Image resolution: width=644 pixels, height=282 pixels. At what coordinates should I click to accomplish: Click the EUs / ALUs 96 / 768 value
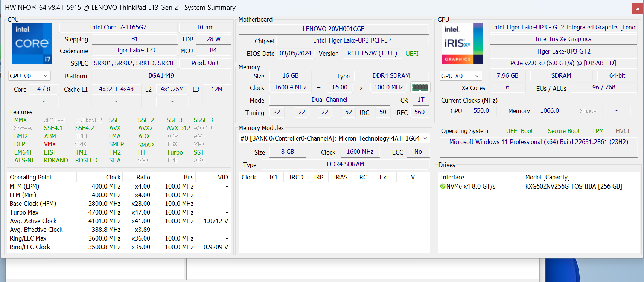(x=604, y=87)
